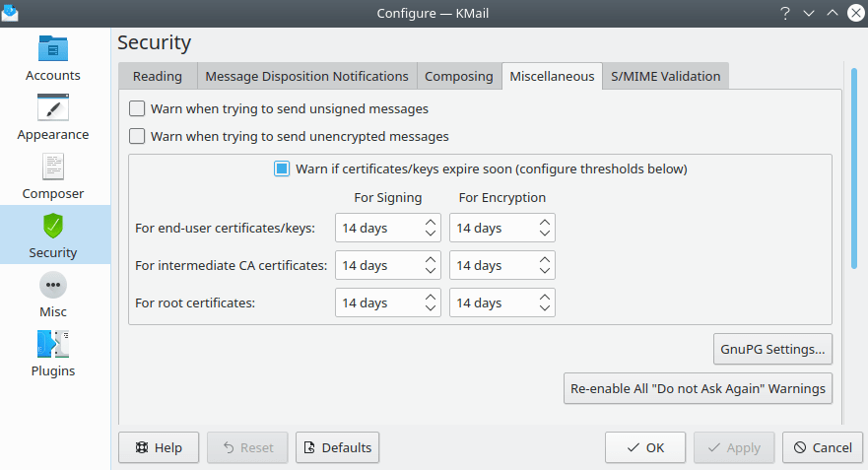Uncheck warn if certificates/keys expire soon
The image size is (868, 470).
282,168
